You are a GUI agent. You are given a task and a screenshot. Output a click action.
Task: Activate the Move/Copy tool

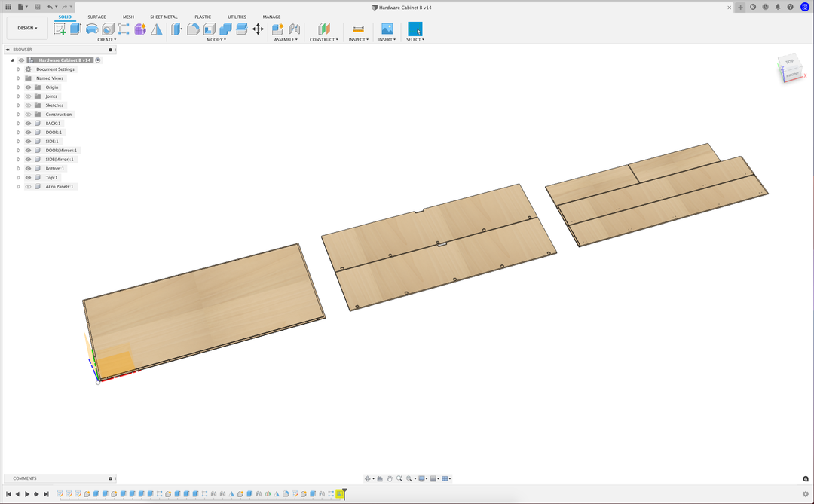(x=258, y=29)
